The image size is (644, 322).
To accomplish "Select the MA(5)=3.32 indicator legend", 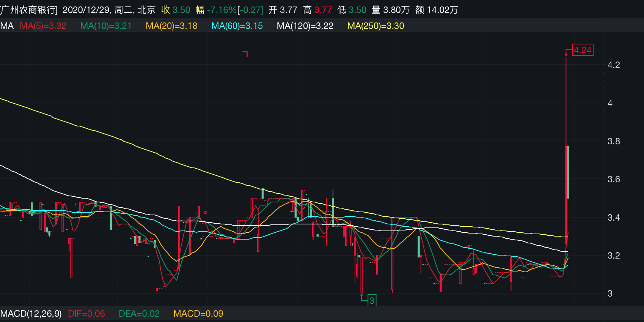I will (x=43, y=26).
